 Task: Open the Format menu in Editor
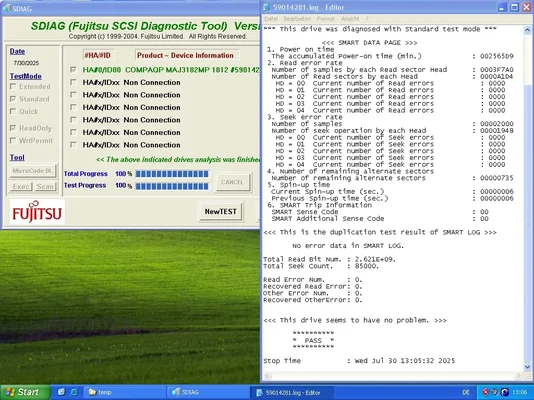coord(326,19)
